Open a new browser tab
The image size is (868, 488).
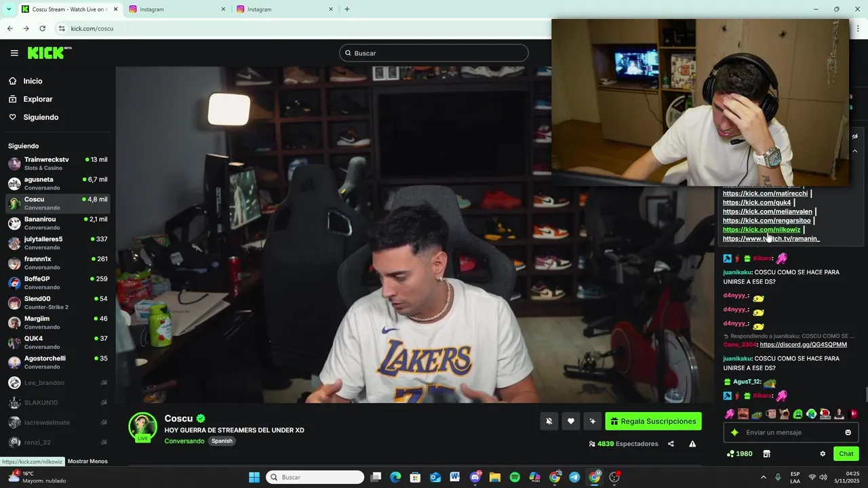click(347, 9)
